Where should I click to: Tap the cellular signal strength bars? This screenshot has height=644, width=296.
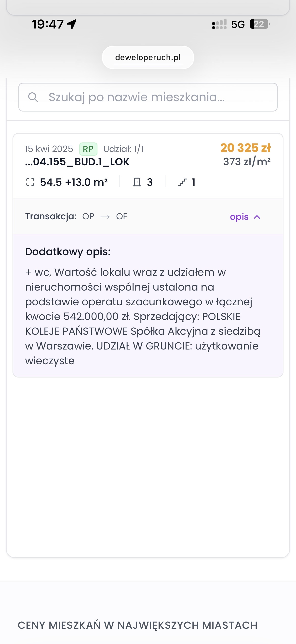tap(219, 24)
